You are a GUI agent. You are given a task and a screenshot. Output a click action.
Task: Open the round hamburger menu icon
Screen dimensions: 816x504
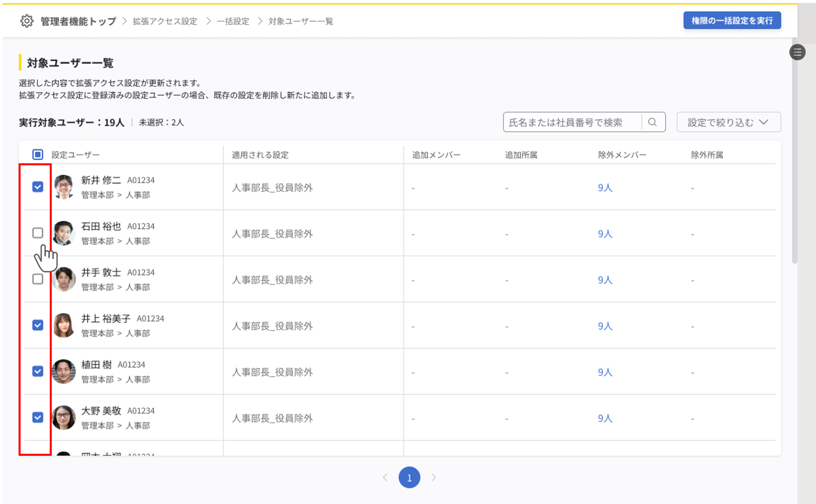point(797,52)
